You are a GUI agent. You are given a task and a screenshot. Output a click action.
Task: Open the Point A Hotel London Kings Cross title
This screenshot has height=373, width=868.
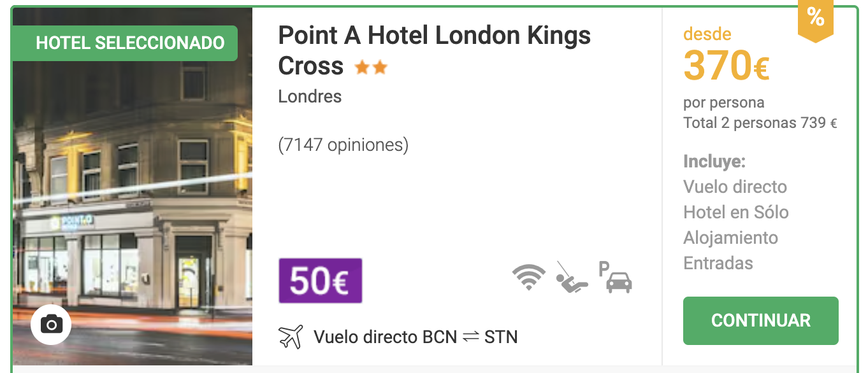433,37
